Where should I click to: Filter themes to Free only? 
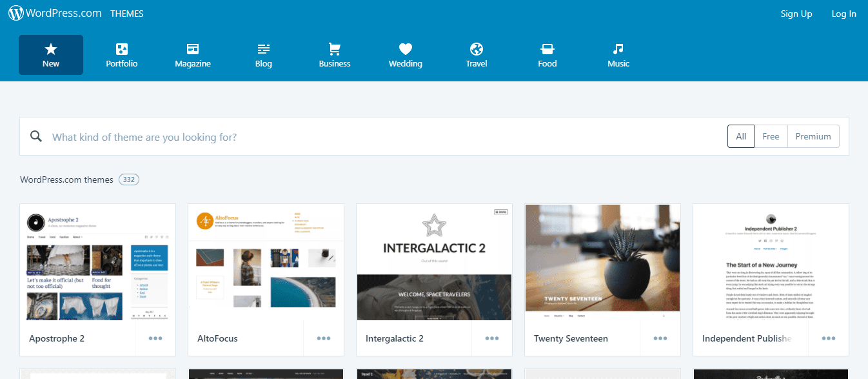(771, 136)
